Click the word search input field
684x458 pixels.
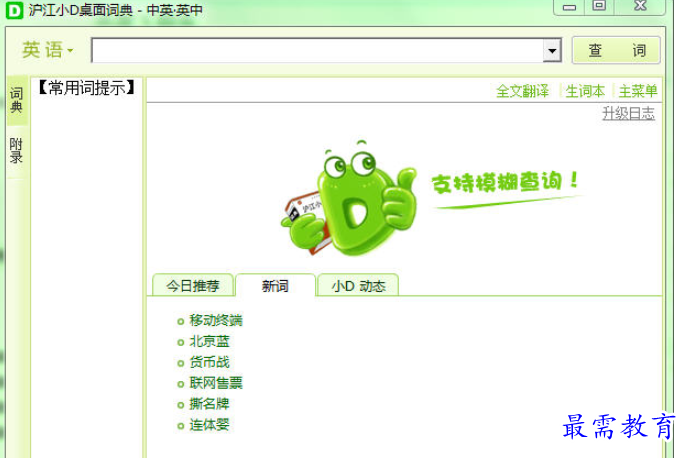(x=317, y=50)
